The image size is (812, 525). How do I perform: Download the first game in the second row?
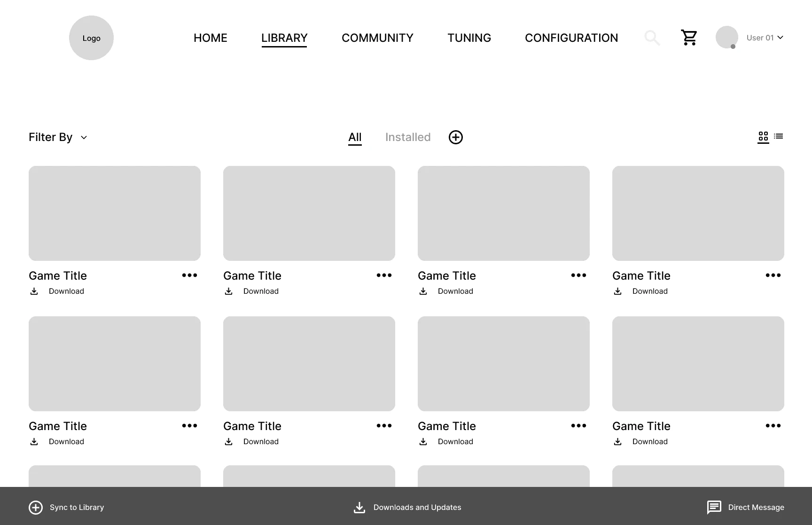[57, 442]
